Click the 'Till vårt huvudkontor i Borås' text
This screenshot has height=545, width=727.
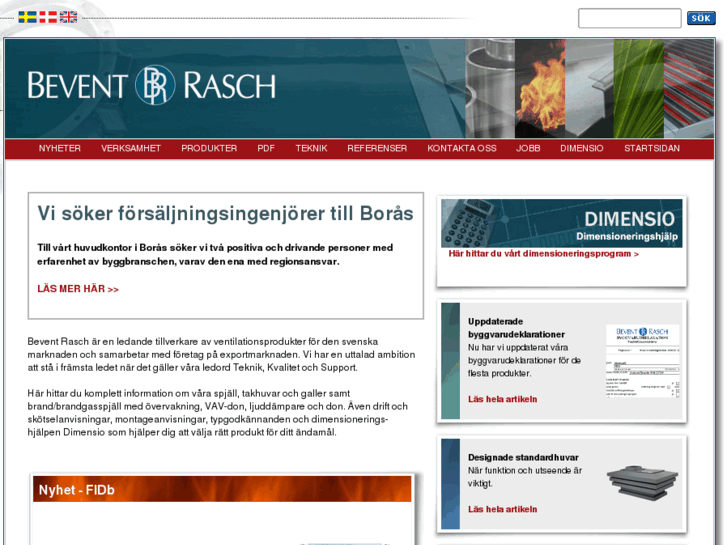point(215,255)
